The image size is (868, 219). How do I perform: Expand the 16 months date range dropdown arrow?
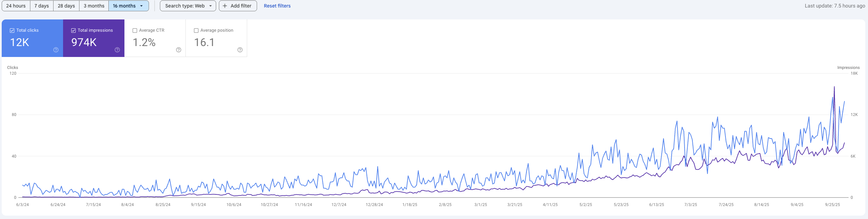(141, 6)
